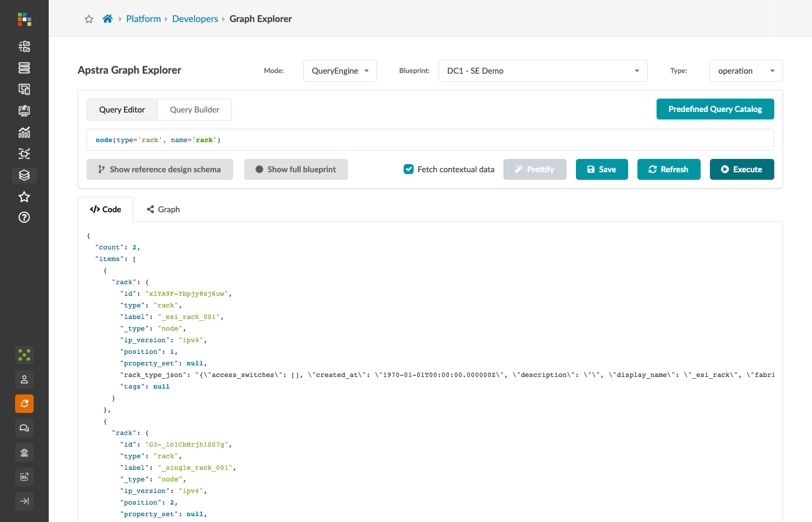Open the External Systems network-folder sidebar icon
This screenshot has height=522, width=812.
(24, 154)
